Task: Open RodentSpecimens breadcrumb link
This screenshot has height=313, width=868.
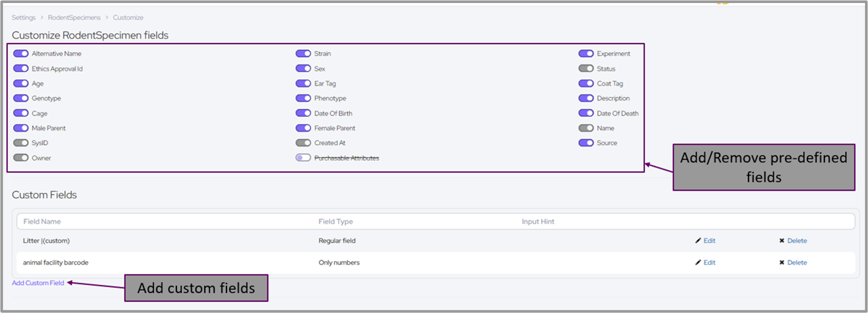Action: click(x=74, y=18)
